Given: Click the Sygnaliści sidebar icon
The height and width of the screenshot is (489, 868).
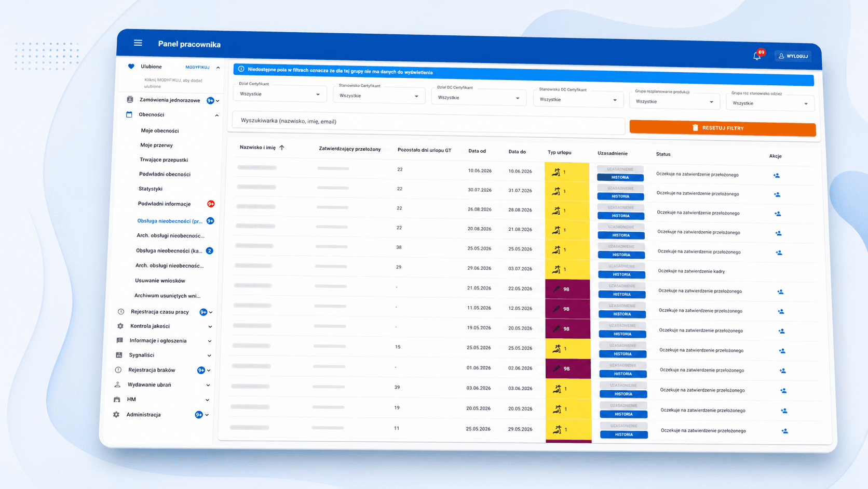Looking at the screenshot, I should tap(119, 355).
